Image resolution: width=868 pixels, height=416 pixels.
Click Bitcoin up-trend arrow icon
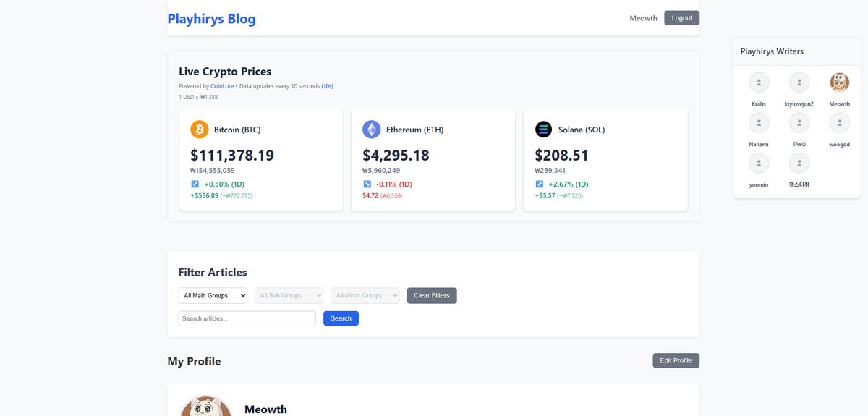(x=195, y=184)
